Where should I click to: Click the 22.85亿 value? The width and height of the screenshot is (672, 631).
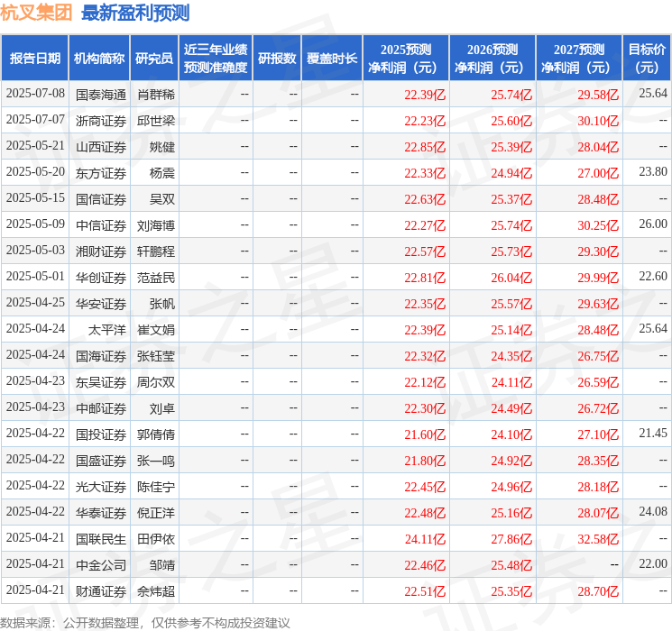pyautogui.click(x=425, y=147)
